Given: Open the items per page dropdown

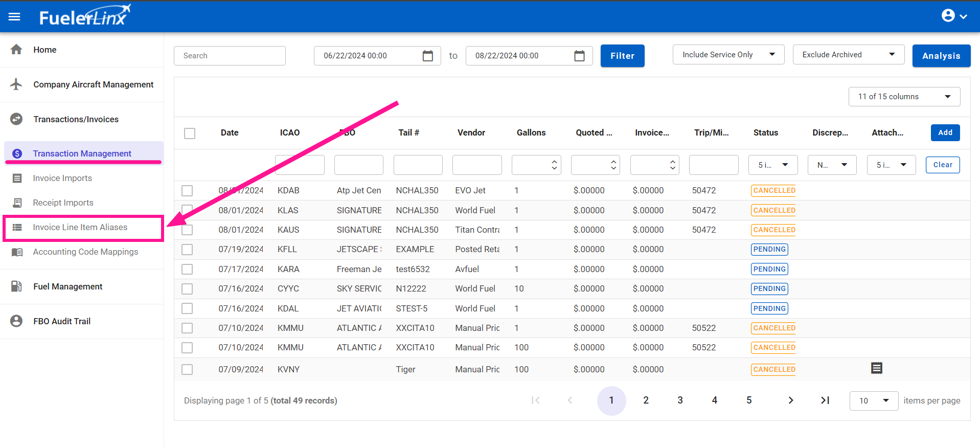Looking at the screenshot, I should pos(873,401).
